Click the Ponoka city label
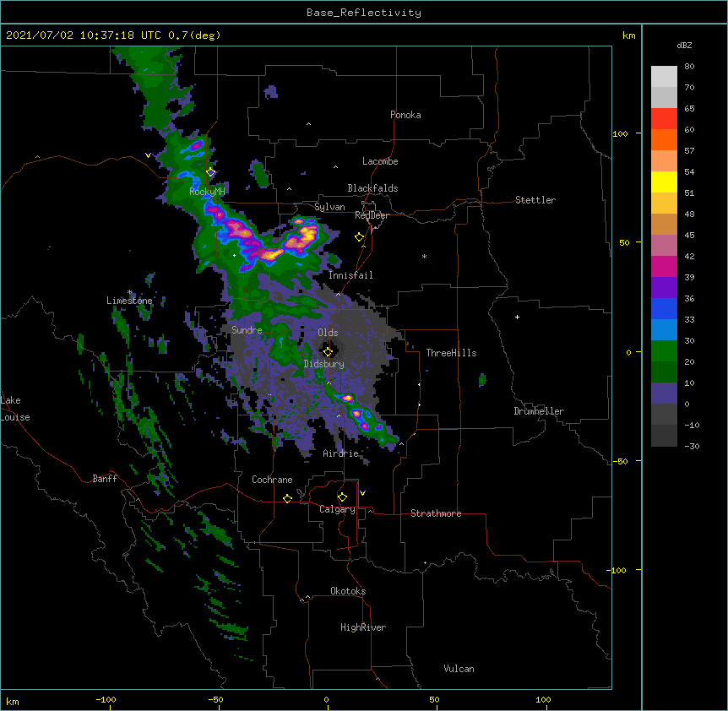This screenshot has height=711, width=728. pos(405,115)
